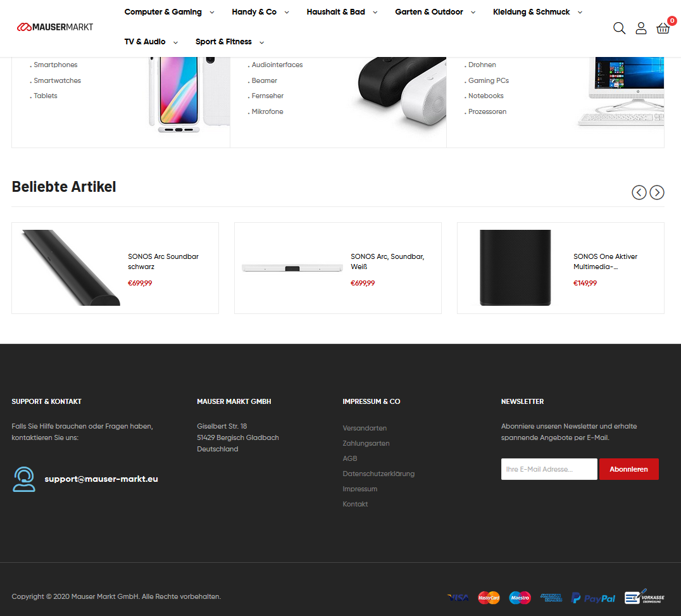The height and width of the screenshot is (616, 681).
Task: Click the support@mauser-markt.eu email link
Action: pyautogui.click(x=101, y=479)
